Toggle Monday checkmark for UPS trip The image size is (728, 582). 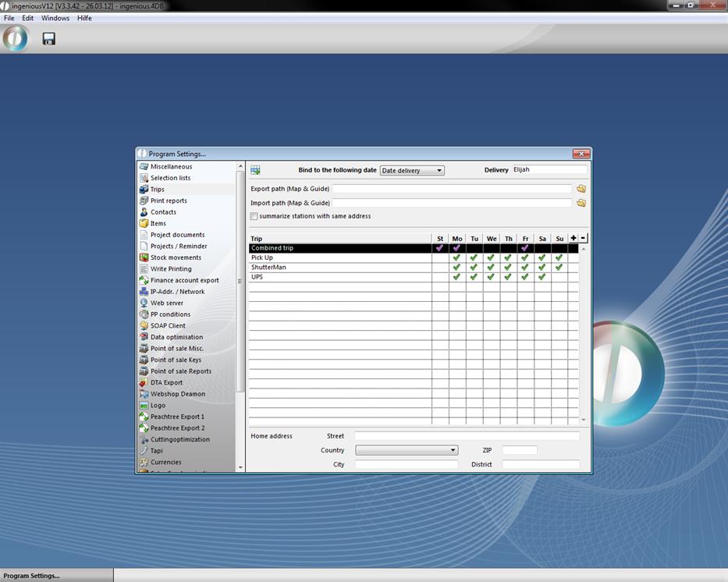457,277
